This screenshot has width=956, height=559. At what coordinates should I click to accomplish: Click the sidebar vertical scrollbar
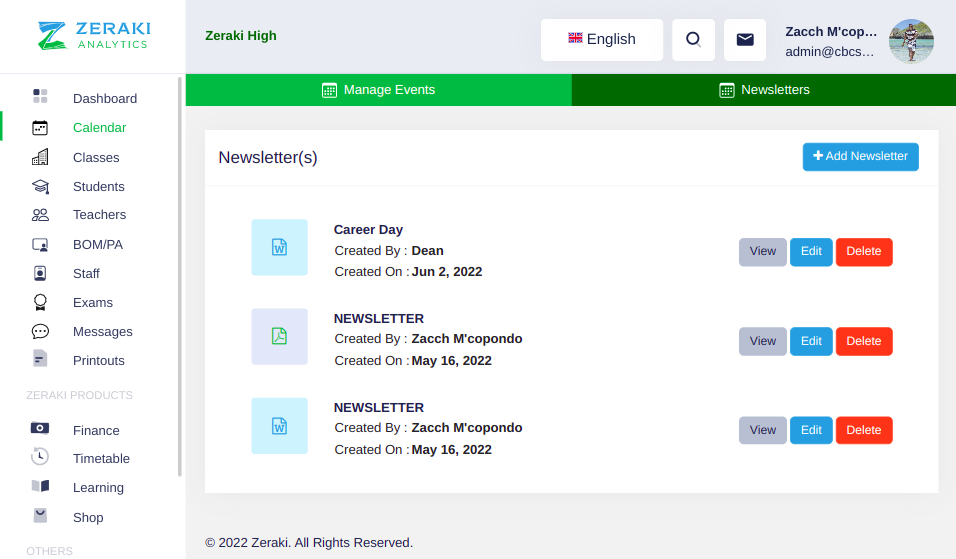tap(180, 277)
